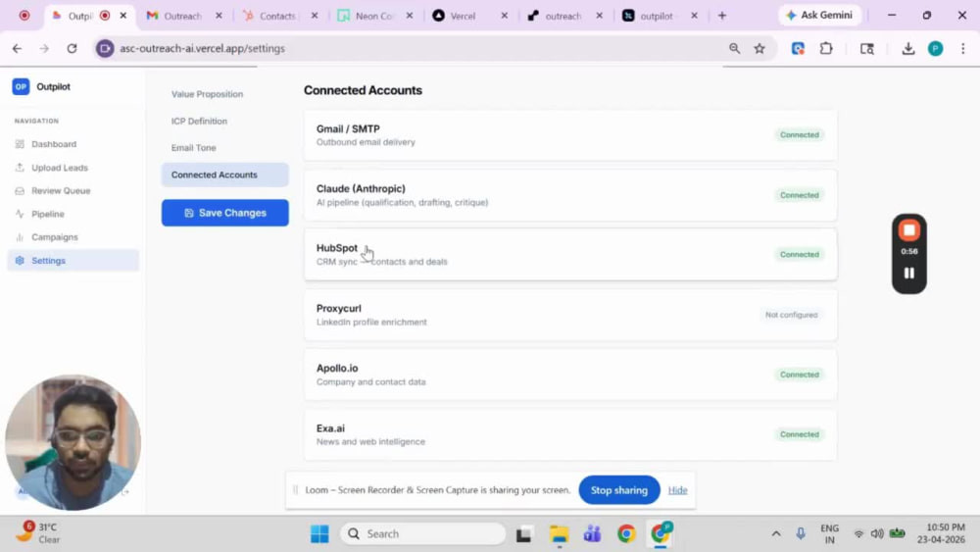Viewport: 980px width, 552px height.
Task: Click the Review Queue inbox icon
Action: click(x=20, y=190)
